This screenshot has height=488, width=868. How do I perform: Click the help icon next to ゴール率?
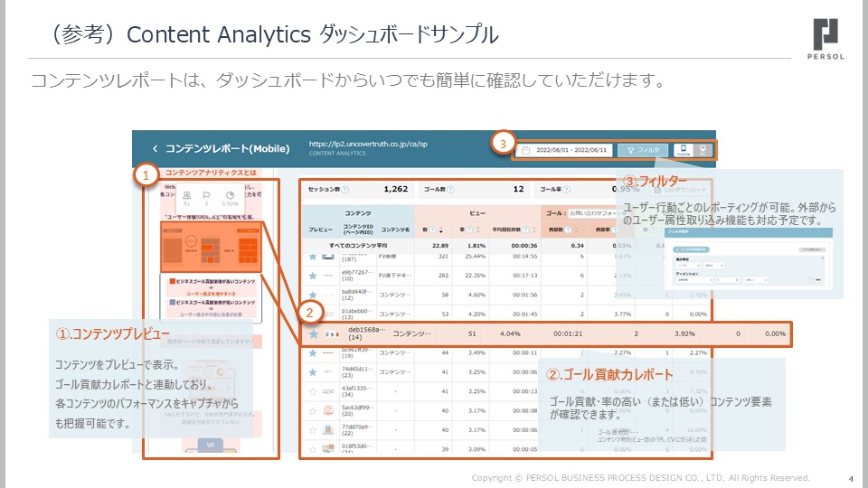coord(566,189)
